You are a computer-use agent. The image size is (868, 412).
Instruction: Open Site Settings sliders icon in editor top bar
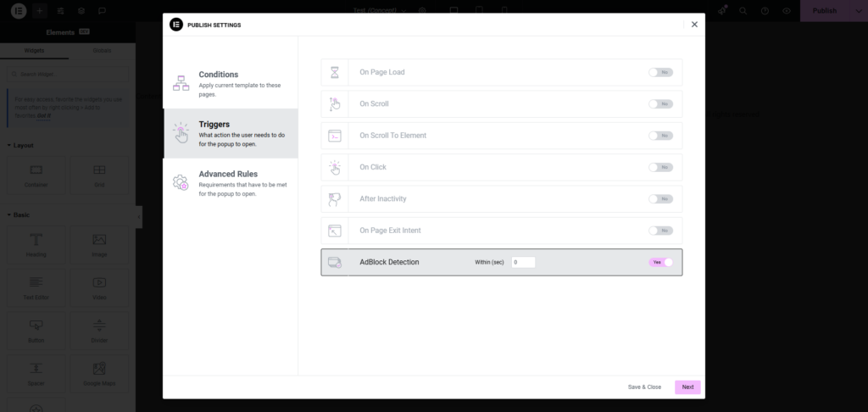click(x=60, y=10)
